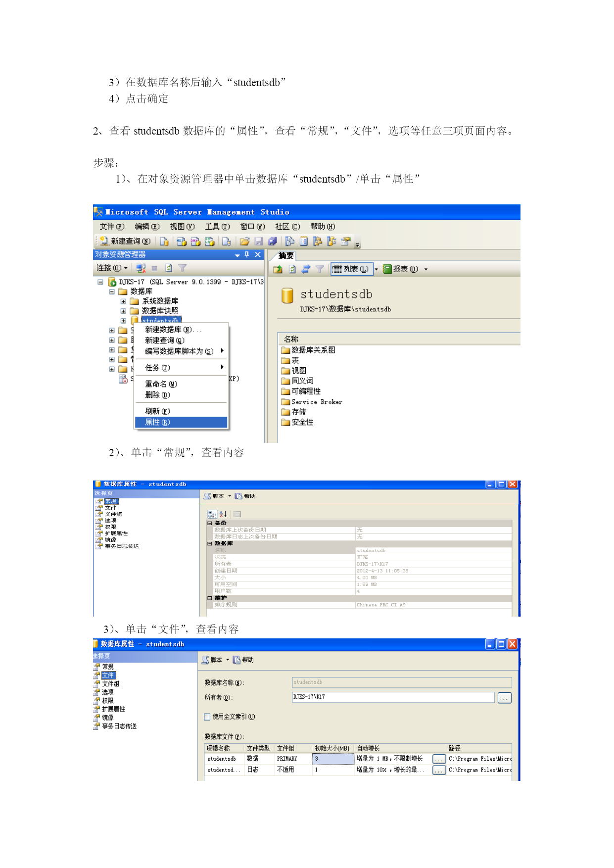Click the disconnect icon in Object Explorer toolbar
This screenshot has width=614, height=868.
[141, 268]
